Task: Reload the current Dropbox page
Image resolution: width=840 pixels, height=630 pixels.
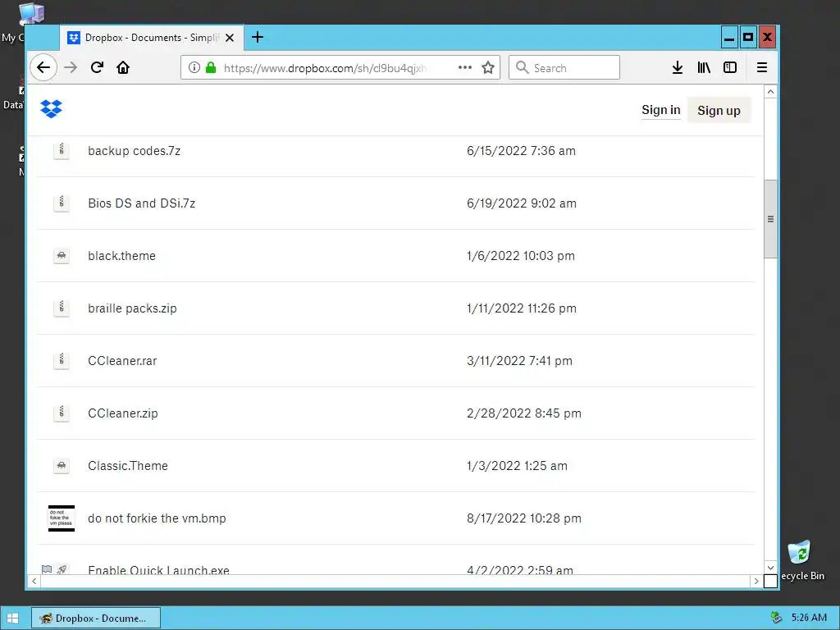Action: tap(97, 67)
